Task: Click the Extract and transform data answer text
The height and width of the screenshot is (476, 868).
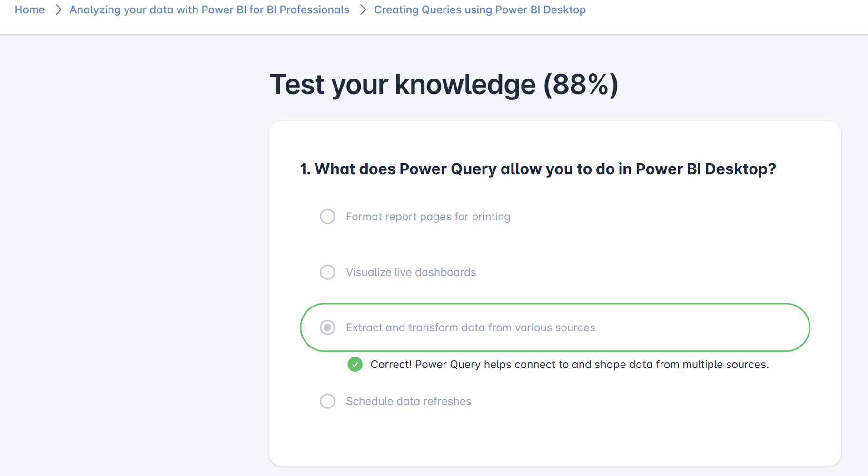Action: coord(470,327)
